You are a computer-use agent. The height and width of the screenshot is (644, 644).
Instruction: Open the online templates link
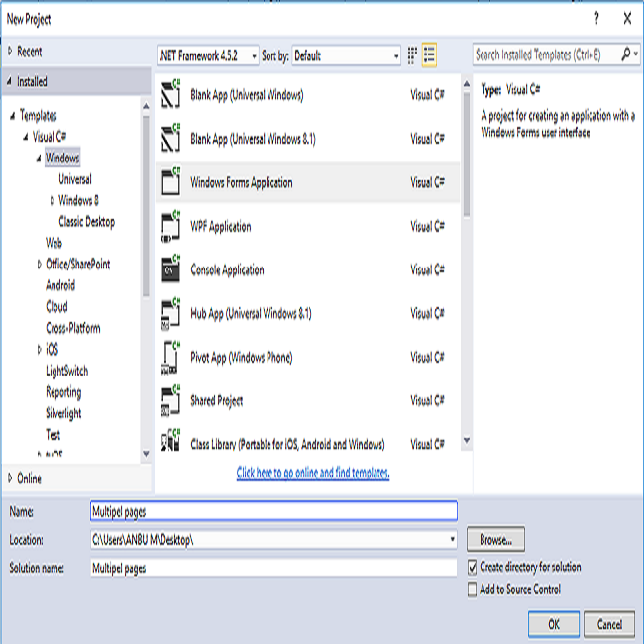coord(313,473)
